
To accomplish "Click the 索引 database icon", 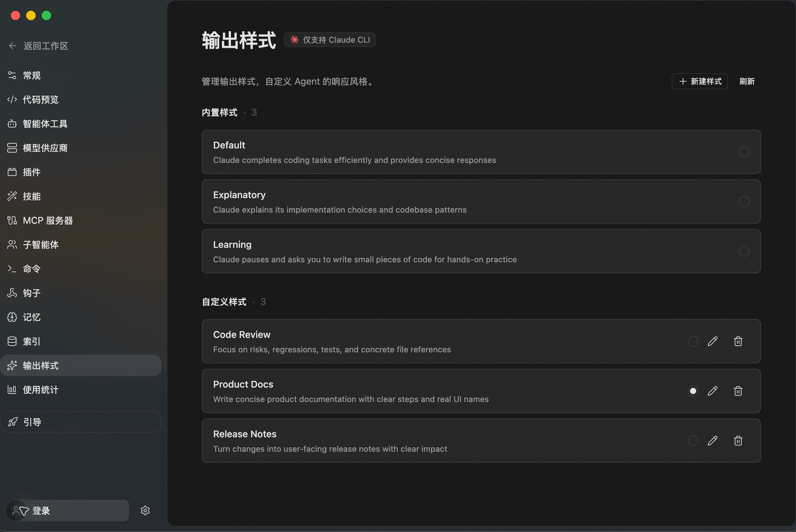I will coord(12,341).
